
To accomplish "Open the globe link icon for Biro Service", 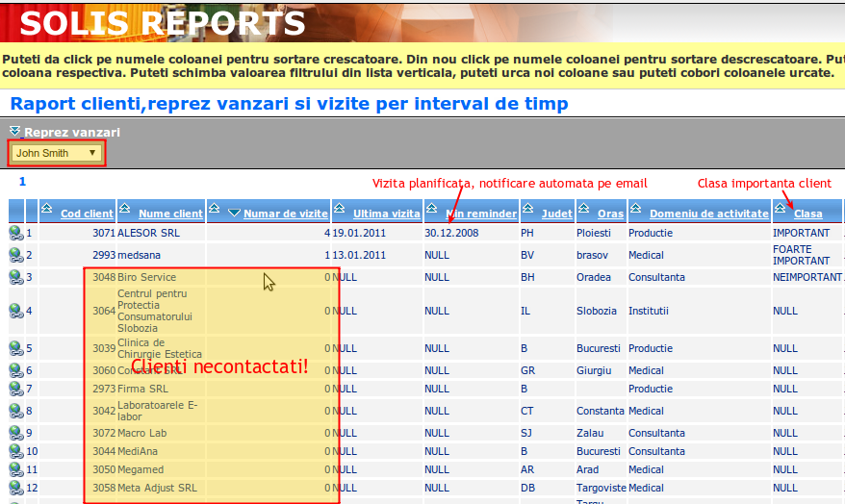I will tap(16, 277).
